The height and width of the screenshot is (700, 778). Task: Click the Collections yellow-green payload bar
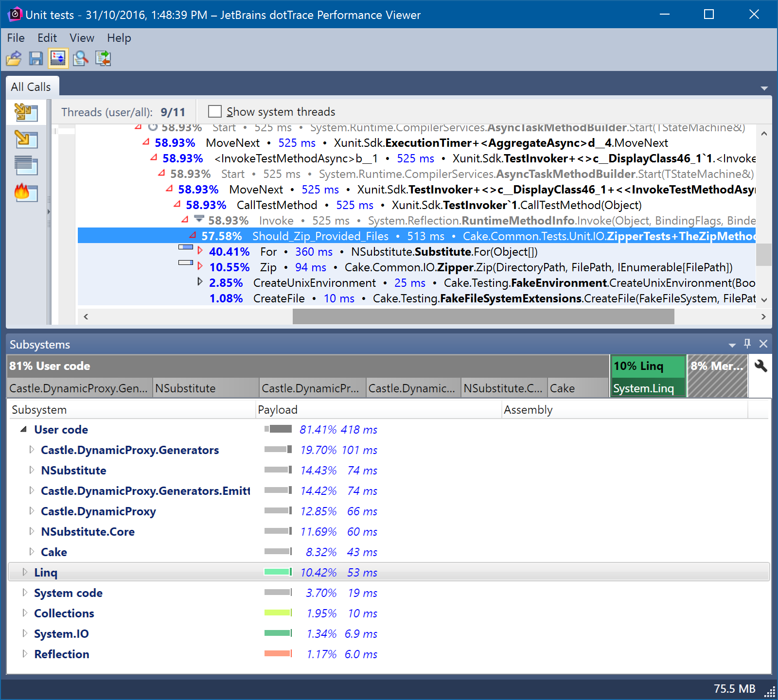(278, 613)
